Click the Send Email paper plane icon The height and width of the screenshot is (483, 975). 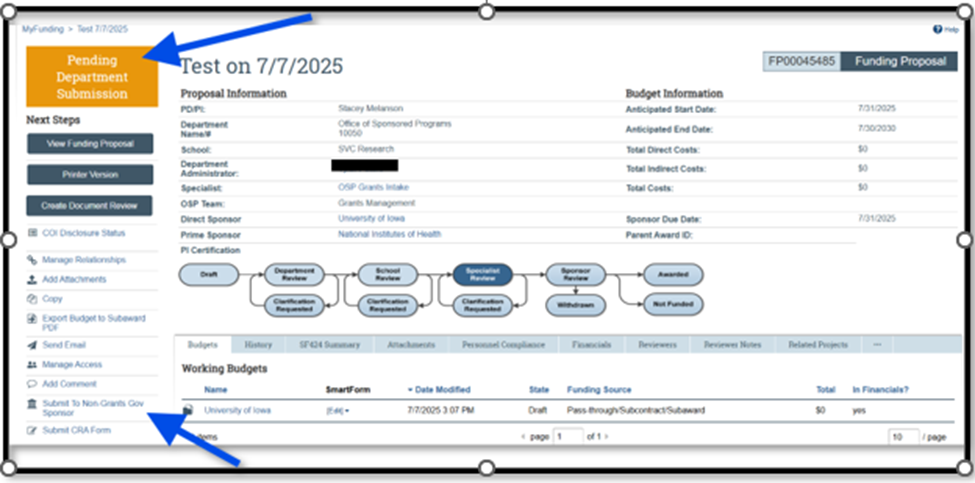click(x=33, y=345)
